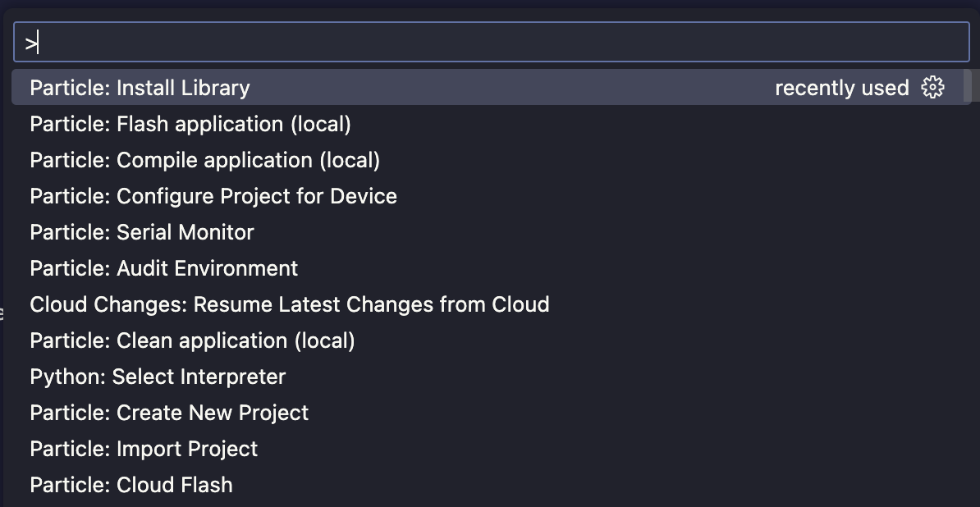Image resolution: width=980 pixels, height=507 pixels.
Task: Open Particle: Serial Monitor command
Action: [141, 232]
